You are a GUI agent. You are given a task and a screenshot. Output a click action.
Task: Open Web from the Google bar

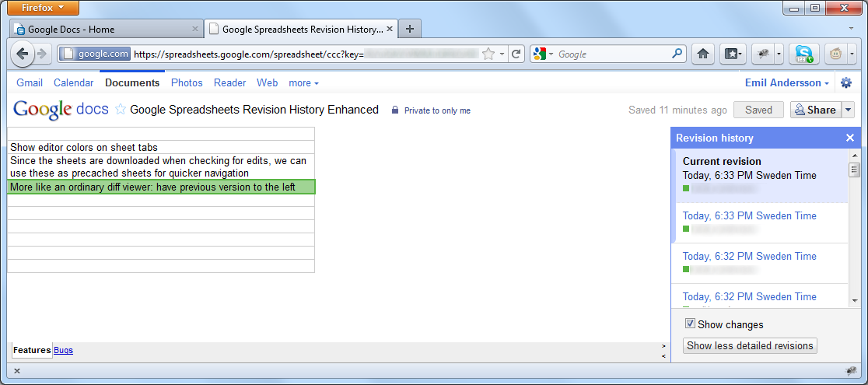pos(267,82)
